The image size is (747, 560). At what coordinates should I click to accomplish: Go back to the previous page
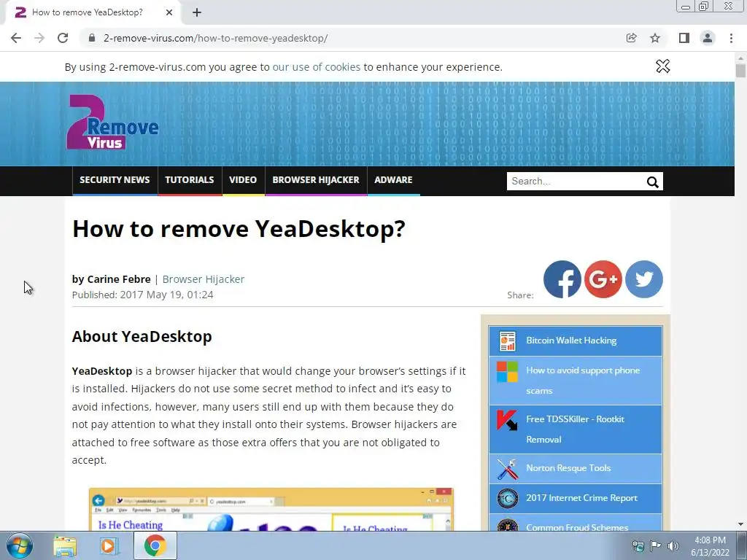click(16, 38)
